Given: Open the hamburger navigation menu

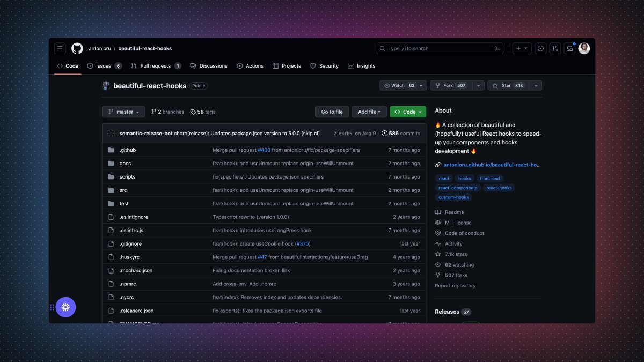Looking at the screenshot, I should click(60, 48).
